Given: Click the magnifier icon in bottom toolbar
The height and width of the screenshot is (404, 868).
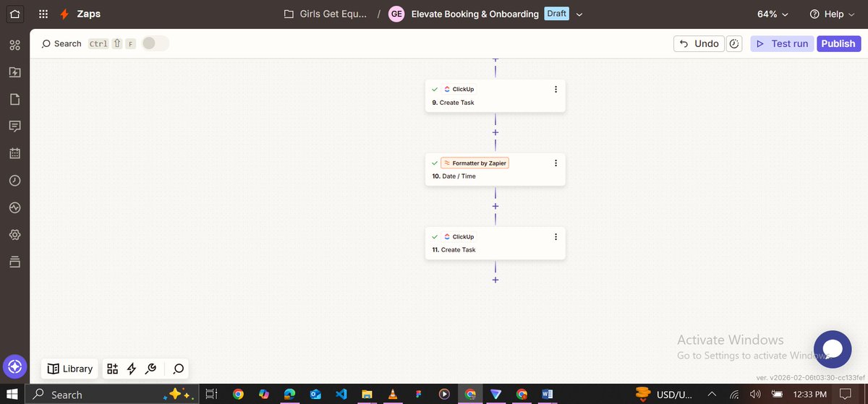Looking at the screenshot, I should coord(179,369).
